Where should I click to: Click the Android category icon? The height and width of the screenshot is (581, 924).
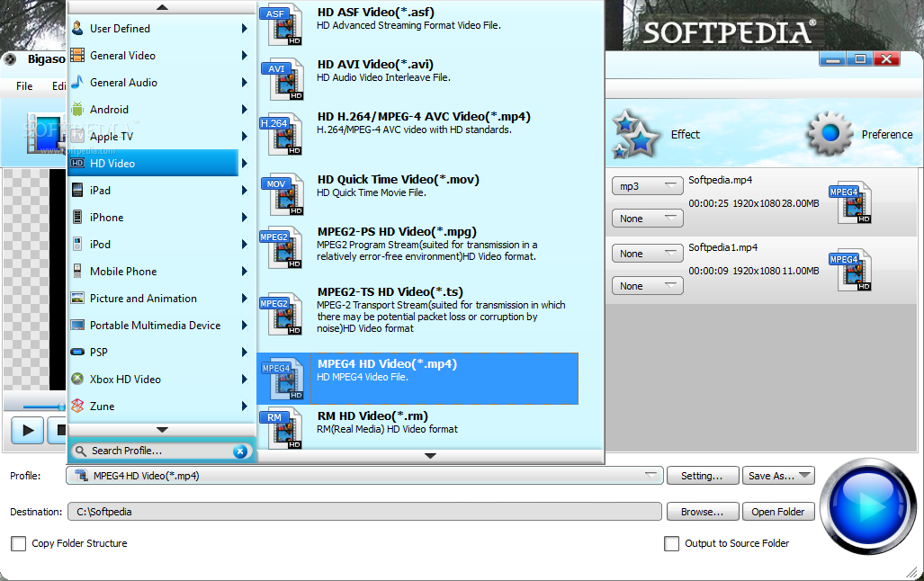pos(77,109)
